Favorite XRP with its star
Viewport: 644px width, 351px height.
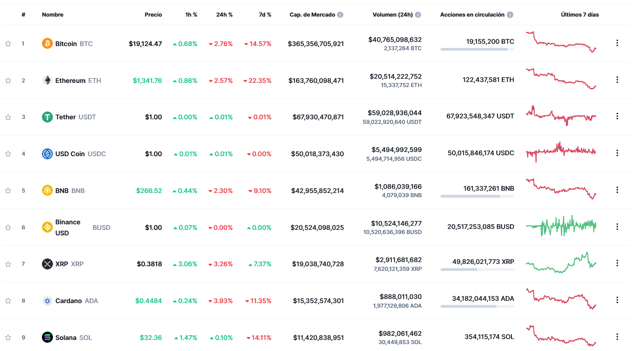[x=8, y=264]
